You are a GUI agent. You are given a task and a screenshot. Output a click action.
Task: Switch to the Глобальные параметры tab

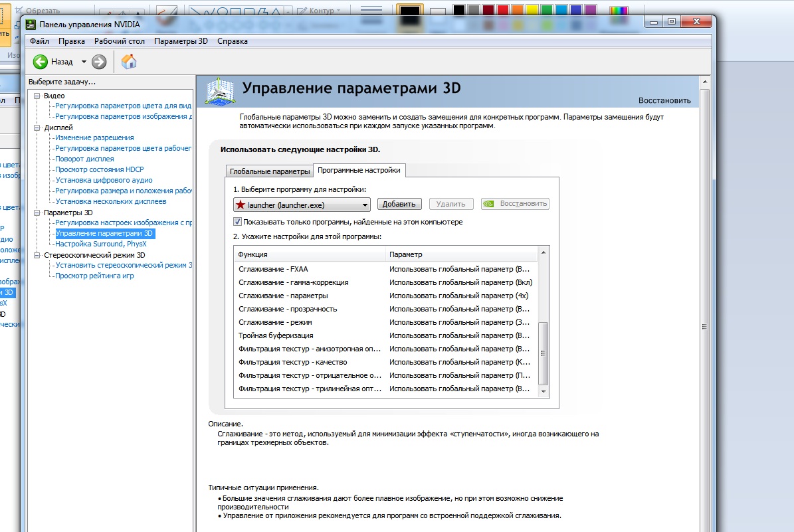pyautogui.click(x=269, y=171)
